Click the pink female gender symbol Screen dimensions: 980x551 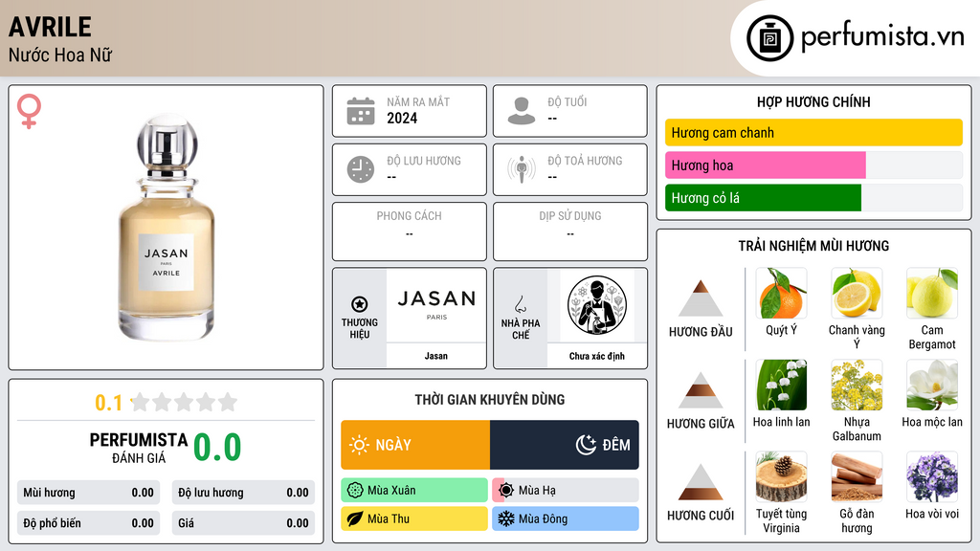tap(29, 111)
